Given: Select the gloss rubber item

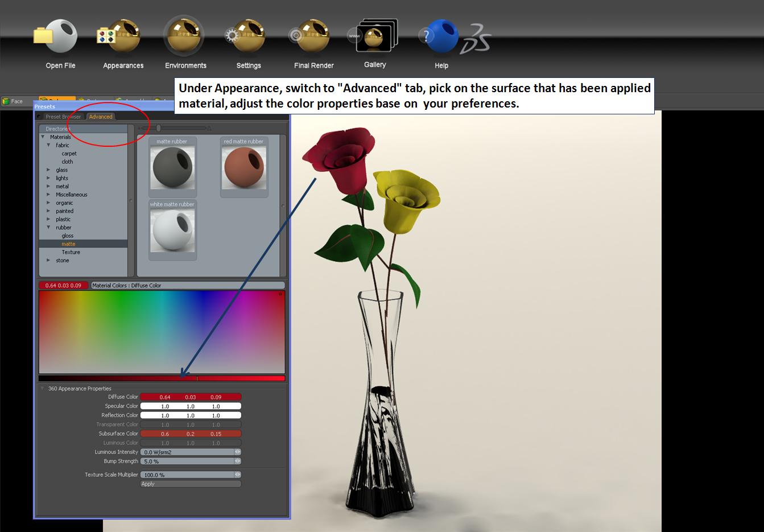Looking at the screenshot, I should tap(67, 236).
